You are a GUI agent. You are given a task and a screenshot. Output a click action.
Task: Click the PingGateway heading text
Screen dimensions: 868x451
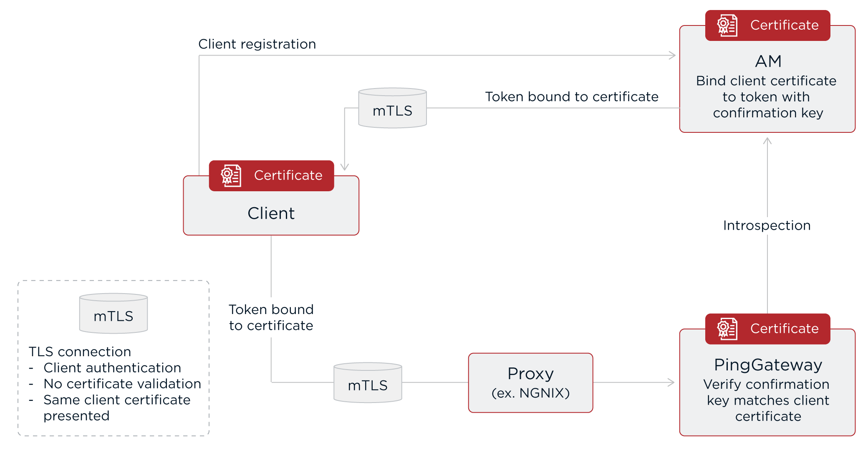768,365
